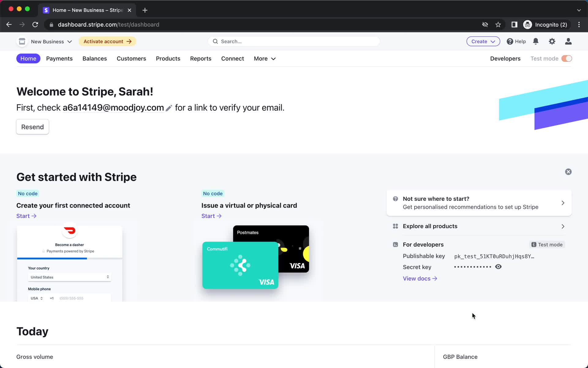Click the Test mode badge under For developers

(547, 245)
